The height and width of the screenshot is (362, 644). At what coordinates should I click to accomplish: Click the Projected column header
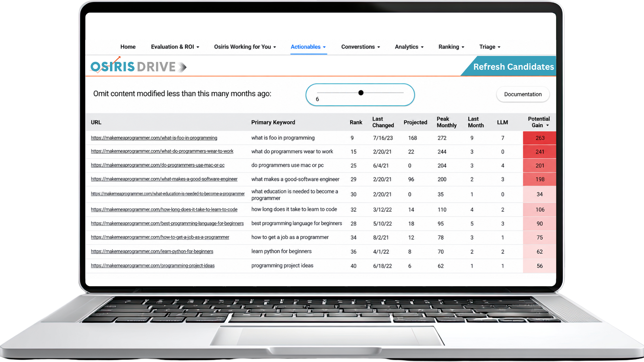(x=415, y=122)
